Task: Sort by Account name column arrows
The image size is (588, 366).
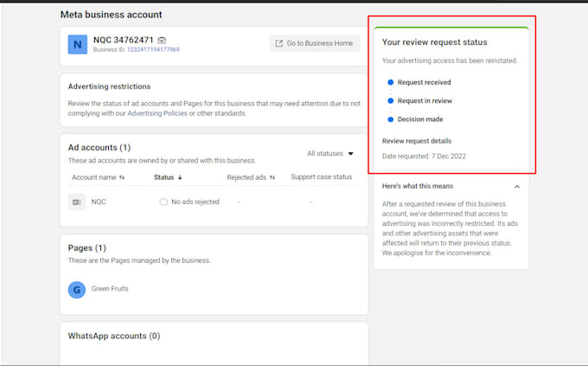Action: (122, 177)
